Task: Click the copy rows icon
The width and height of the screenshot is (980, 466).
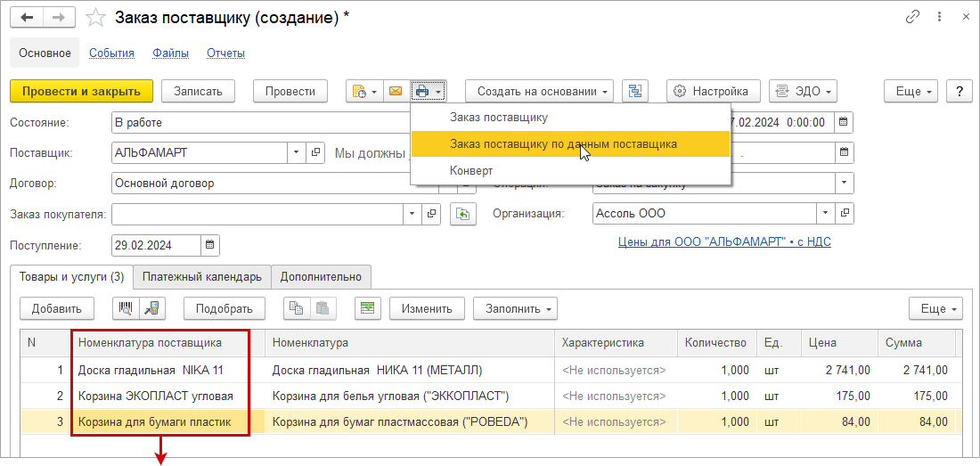Action: (297, 308)
